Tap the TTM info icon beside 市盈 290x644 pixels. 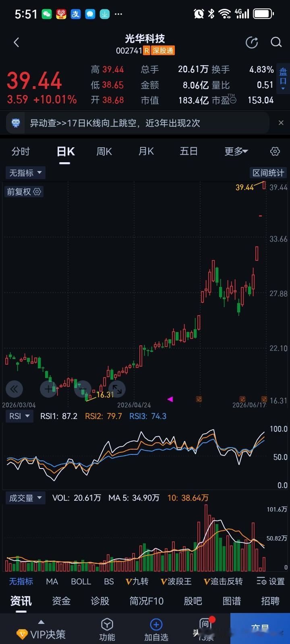tap(233, 99)
